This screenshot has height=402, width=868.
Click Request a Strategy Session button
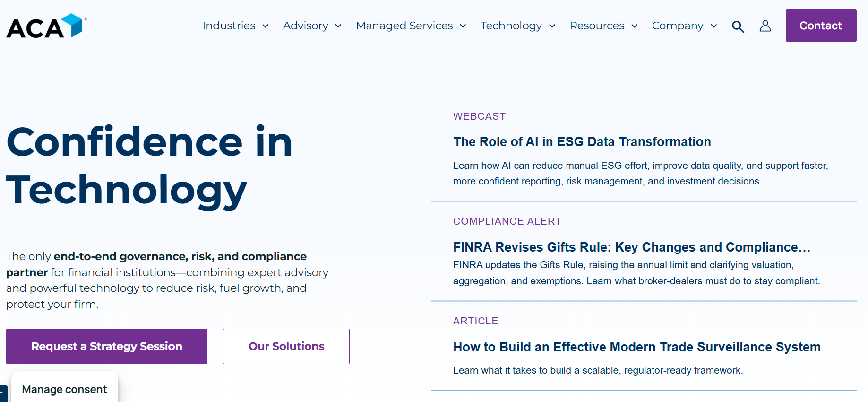[107, 346]
